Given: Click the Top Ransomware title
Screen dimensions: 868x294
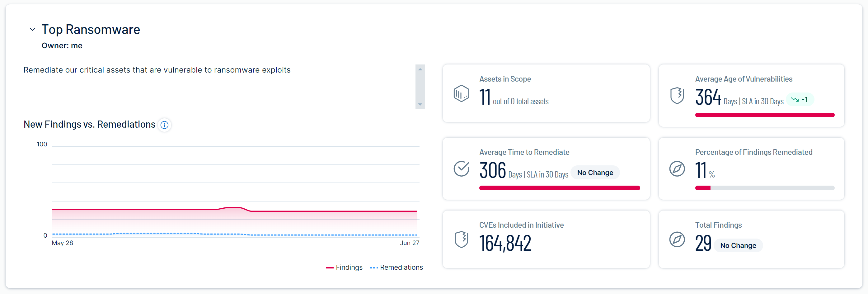Looking at the screenshot, I should coord(91,29).
